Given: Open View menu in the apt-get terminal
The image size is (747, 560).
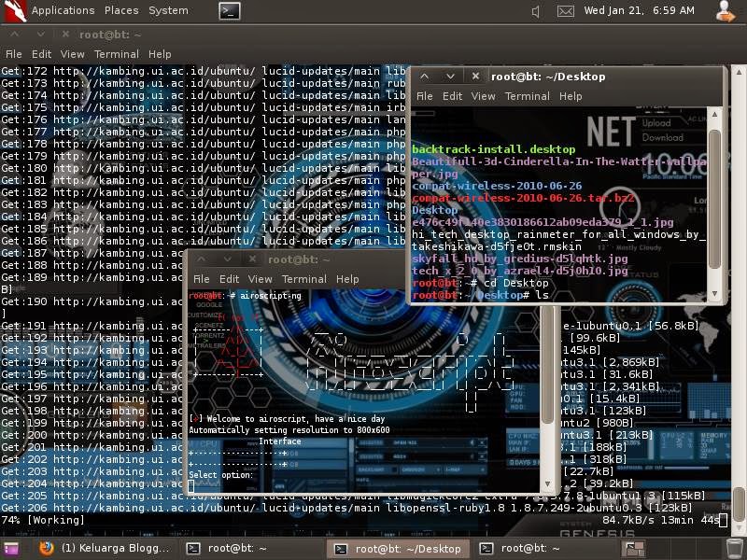Looking at the screenshot, I should (x=73, y=54).
